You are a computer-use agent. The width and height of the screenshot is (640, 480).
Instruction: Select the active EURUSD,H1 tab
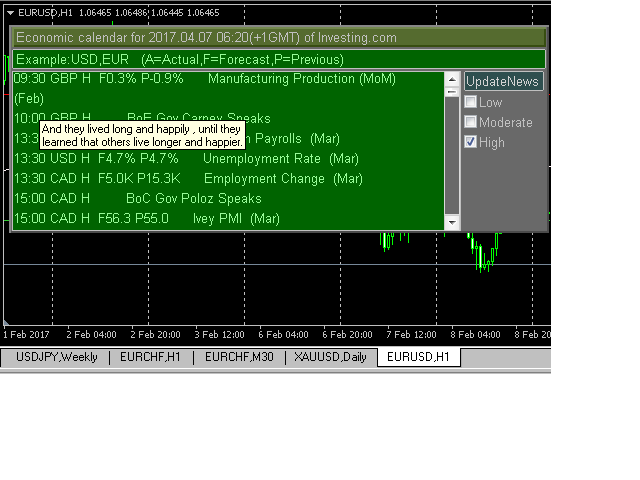point(418,357)
